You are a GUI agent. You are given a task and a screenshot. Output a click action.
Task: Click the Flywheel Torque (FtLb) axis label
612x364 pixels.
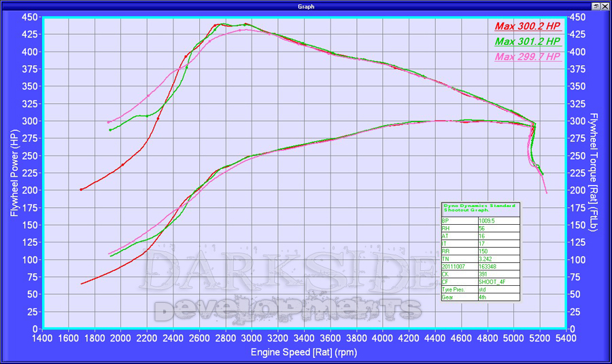pos(593,172)
